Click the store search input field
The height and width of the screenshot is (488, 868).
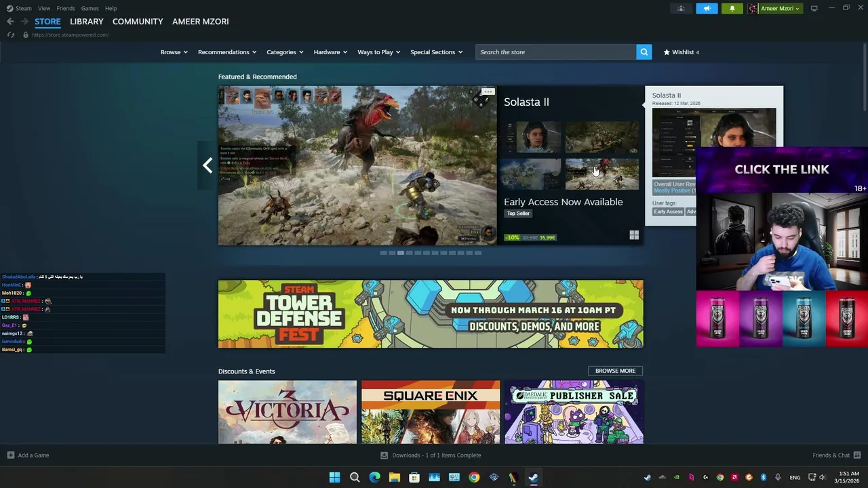[x=555, y=52]
